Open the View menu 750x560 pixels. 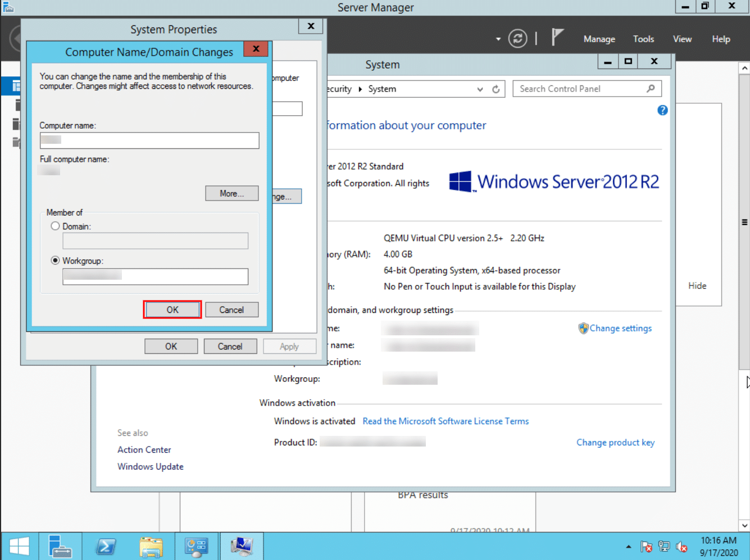(682, 39)
